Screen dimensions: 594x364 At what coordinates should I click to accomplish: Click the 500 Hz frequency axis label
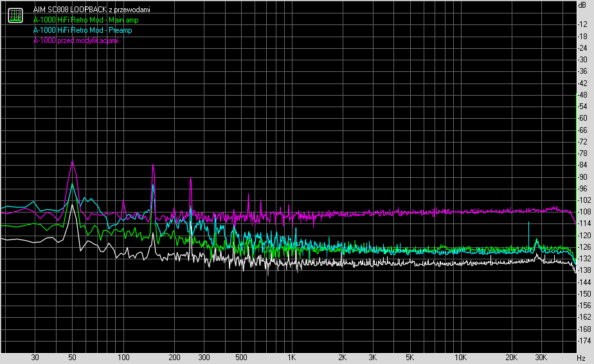pos(241,357)
